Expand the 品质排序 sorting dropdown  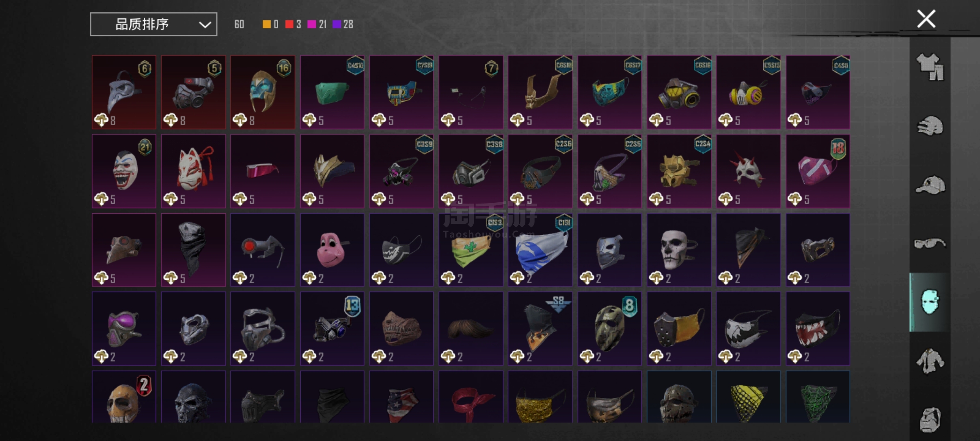(154, 24)
